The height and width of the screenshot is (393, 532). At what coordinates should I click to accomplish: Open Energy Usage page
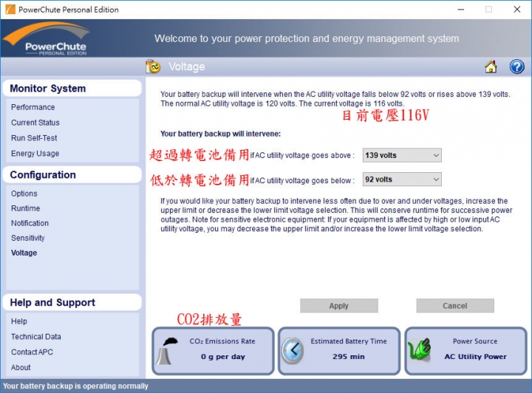[x=35, y=153]
